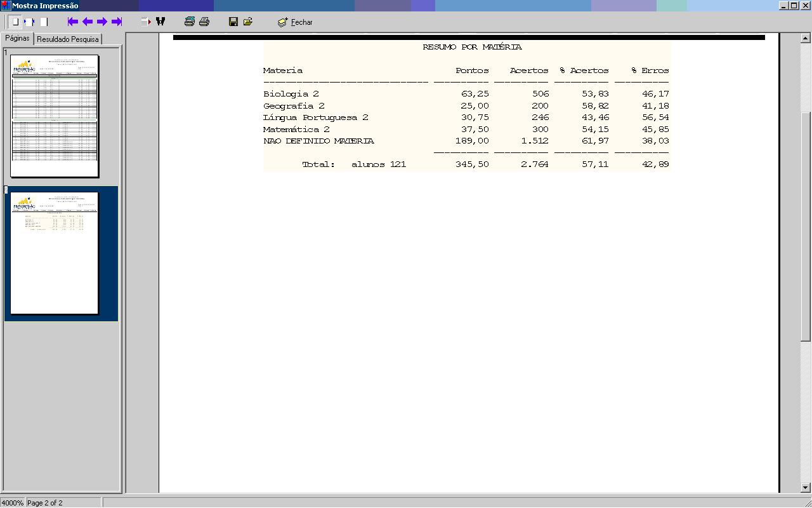Save report using floppy disk icon
Screen dimensions: 812x508
(x=233, y=22)
